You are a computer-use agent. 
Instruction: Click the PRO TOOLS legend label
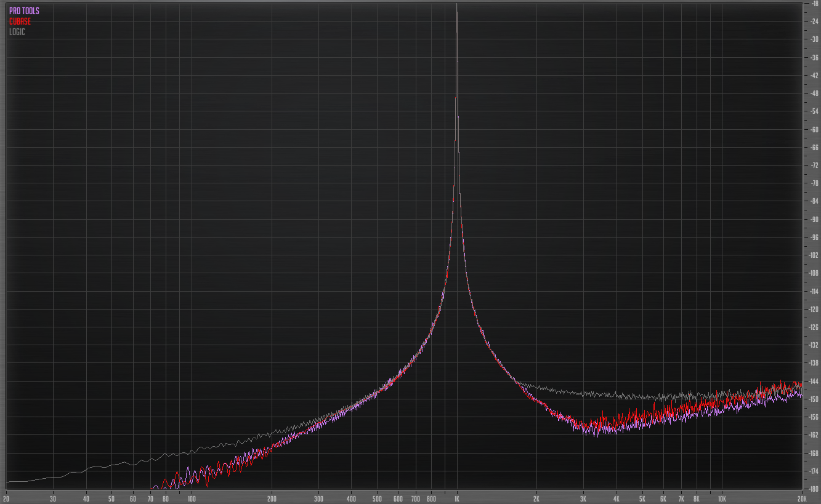(x=24, y=11)
